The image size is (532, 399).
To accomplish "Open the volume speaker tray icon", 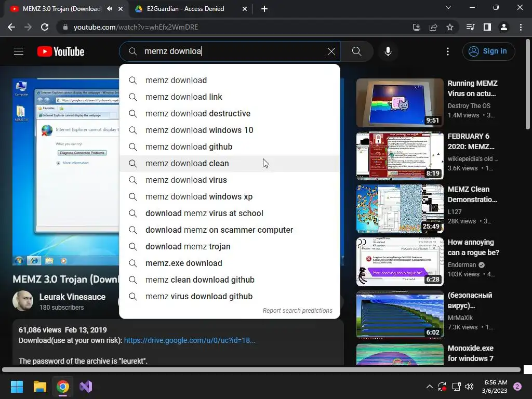I will click(469, 387).
